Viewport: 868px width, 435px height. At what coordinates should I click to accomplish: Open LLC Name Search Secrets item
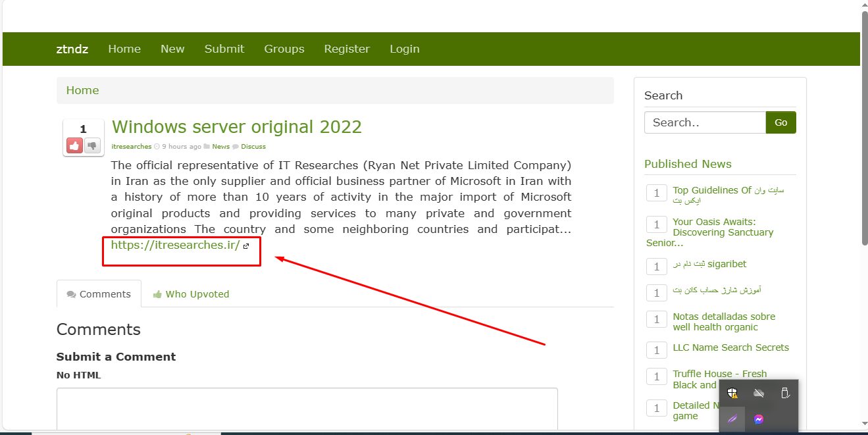tap(730, 347)
